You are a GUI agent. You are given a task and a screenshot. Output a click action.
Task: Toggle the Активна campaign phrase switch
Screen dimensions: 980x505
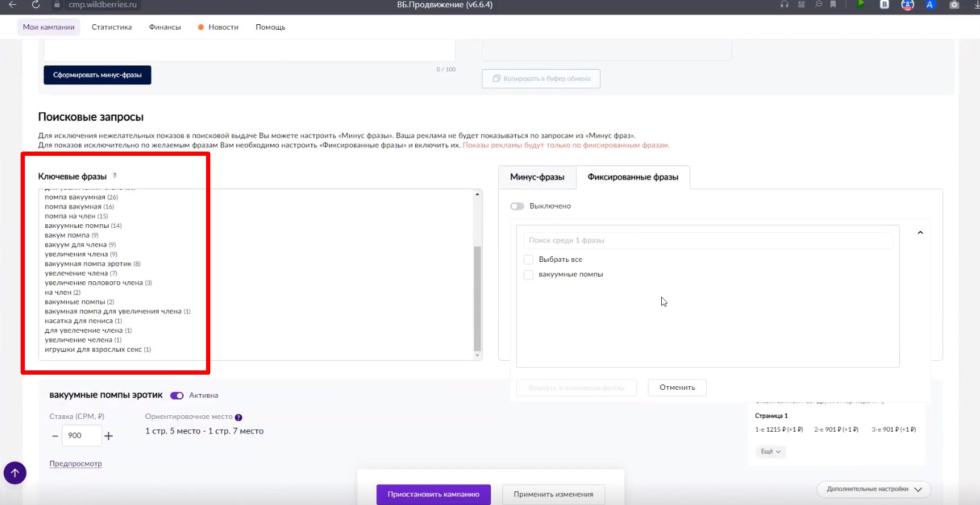coord(177,395)
